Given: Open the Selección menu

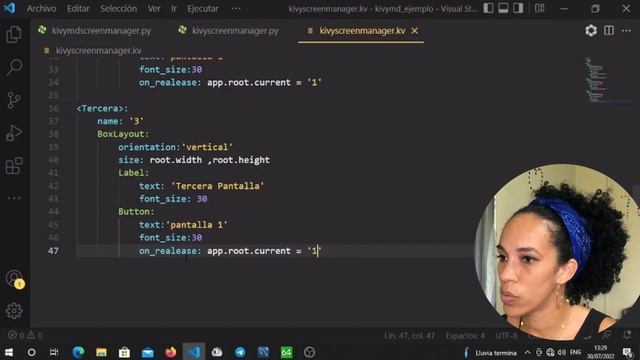Looking at the screenshot, I should point(118,8).
